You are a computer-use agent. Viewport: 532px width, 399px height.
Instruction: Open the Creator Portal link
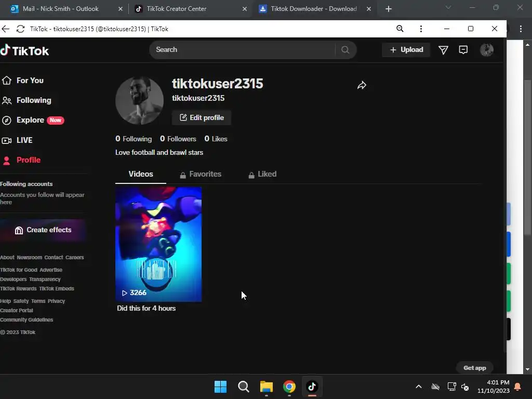pos(17,311)
